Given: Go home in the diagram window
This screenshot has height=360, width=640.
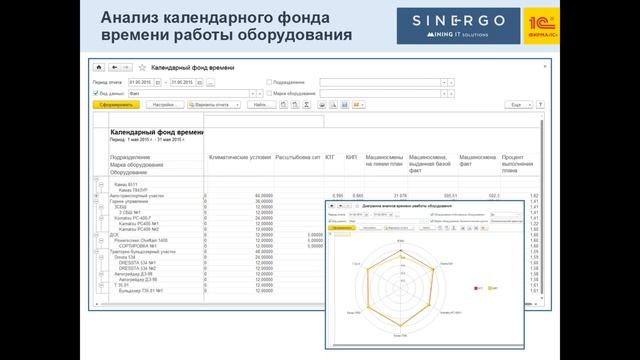Looking at the screenshot, I should click(332, 206).
